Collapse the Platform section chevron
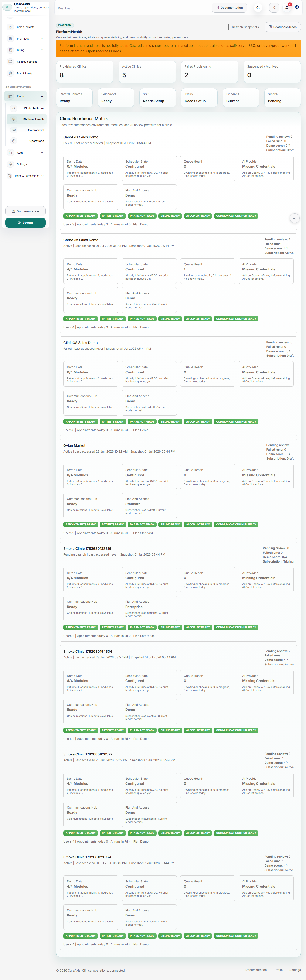 [42, 96]
